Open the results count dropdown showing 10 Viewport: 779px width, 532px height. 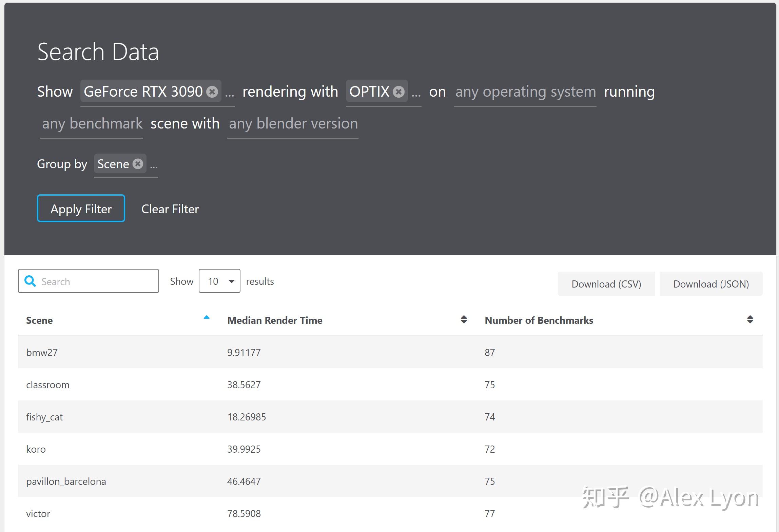(x=219, y=281)
